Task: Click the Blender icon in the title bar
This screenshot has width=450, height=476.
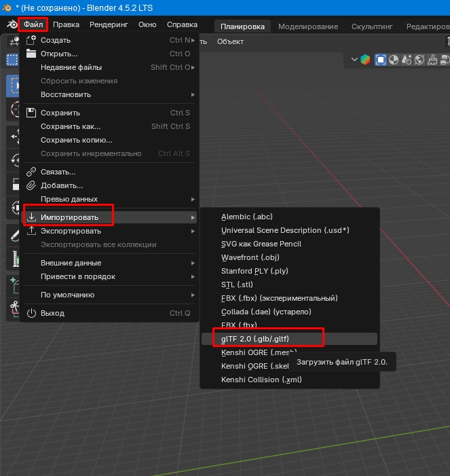Action: 7,7
